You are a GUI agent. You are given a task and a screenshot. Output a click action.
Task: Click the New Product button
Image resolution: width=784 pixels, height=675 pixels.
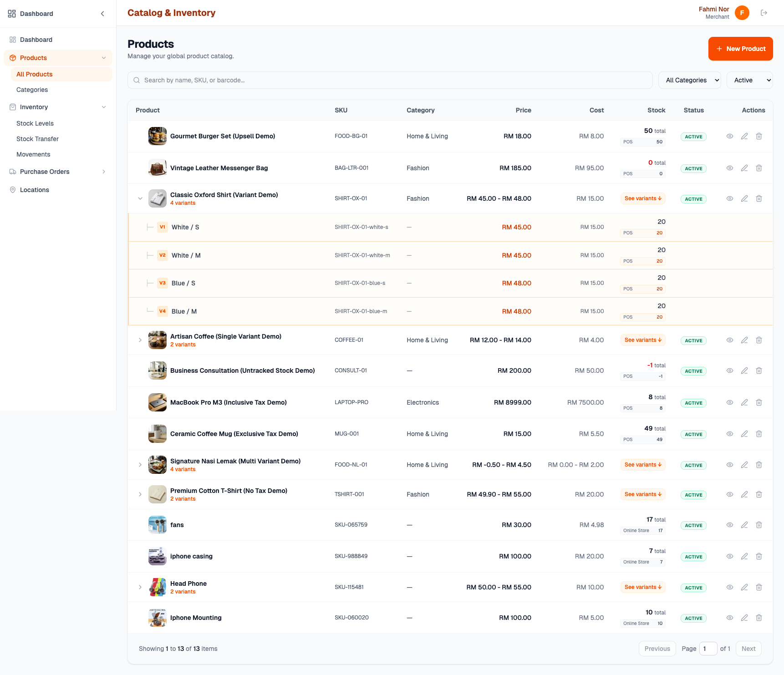740,49
